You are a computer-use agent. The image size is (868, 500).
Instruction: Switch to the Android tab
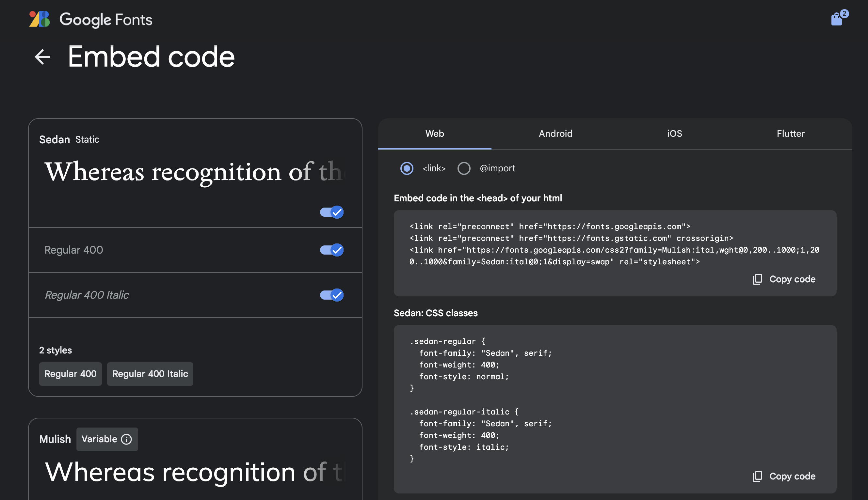555,133
